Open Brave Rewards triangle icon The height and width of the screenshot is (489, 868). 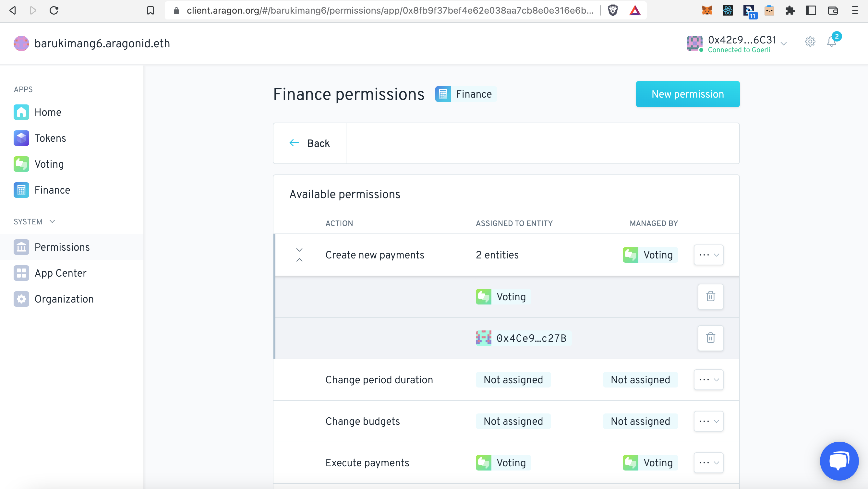(635, 10)
